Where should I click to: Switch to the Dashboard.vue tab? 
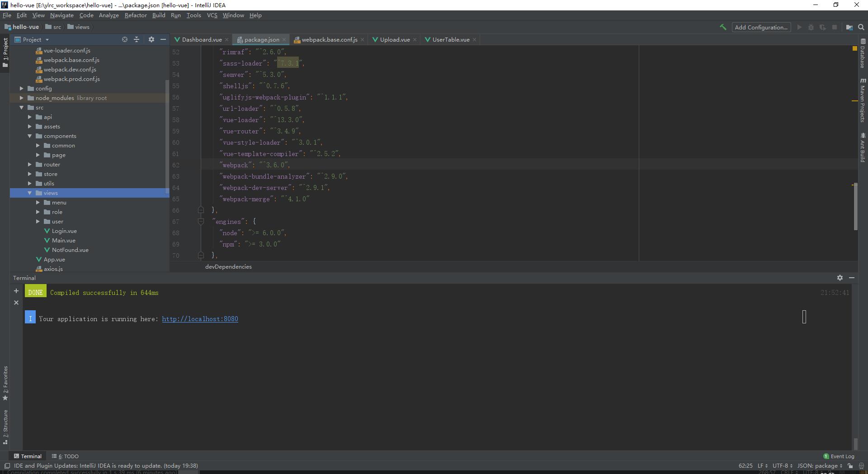coord(202,39)
